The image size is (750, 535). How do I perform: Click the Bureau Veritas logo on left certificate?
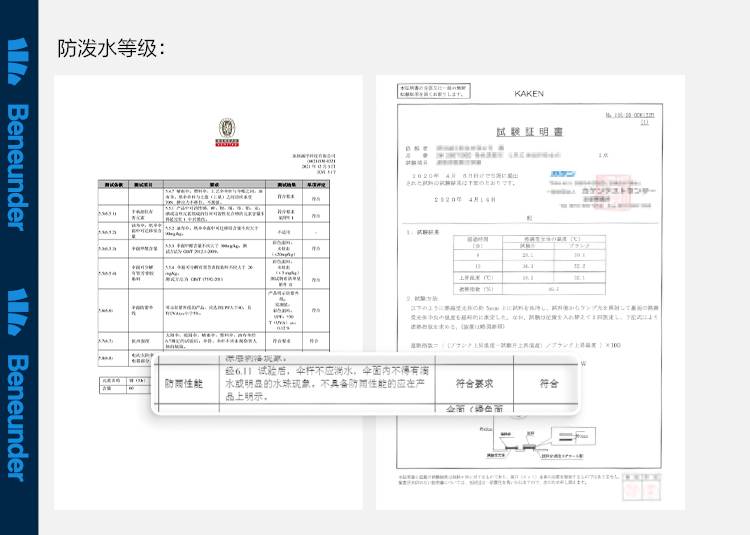227,132
